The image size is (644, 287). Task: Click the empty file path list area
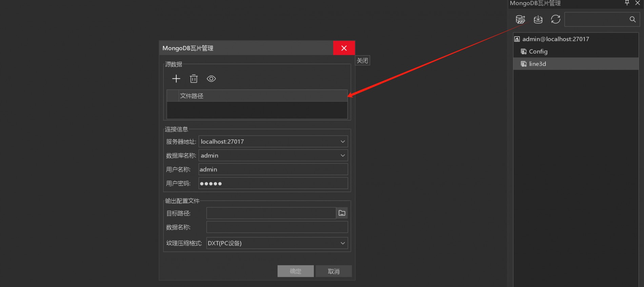click(x=257, y=110)
